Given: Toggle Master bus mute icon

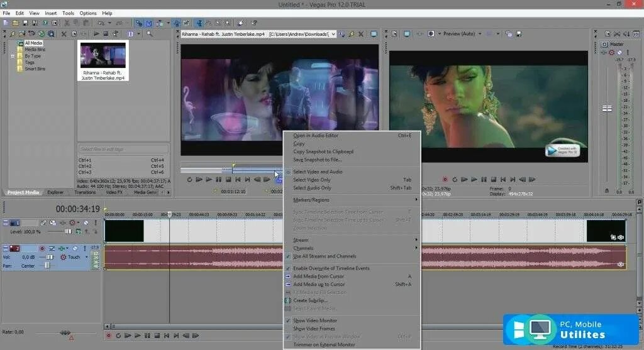Looking at the screenshot, I should click(x=619, y=53).
